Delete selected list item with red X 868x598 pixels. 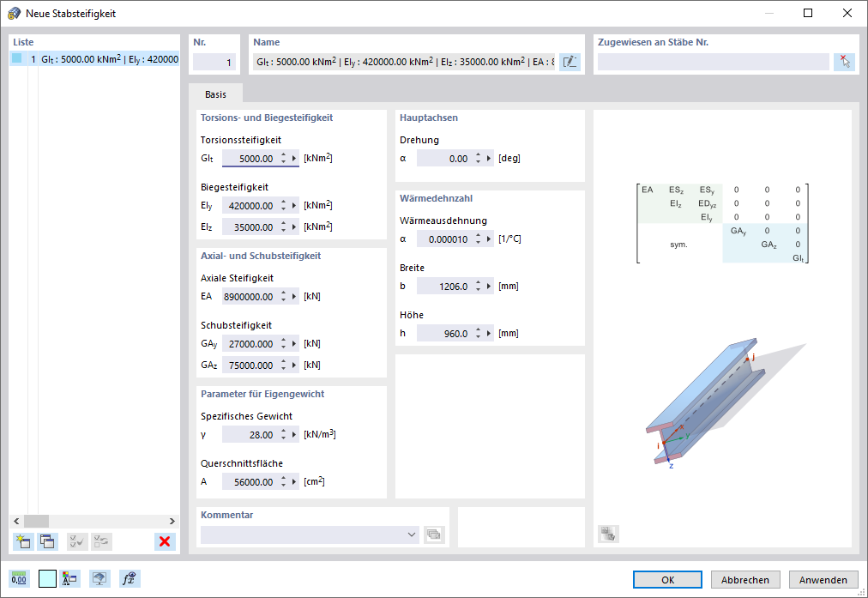point(165,541)
